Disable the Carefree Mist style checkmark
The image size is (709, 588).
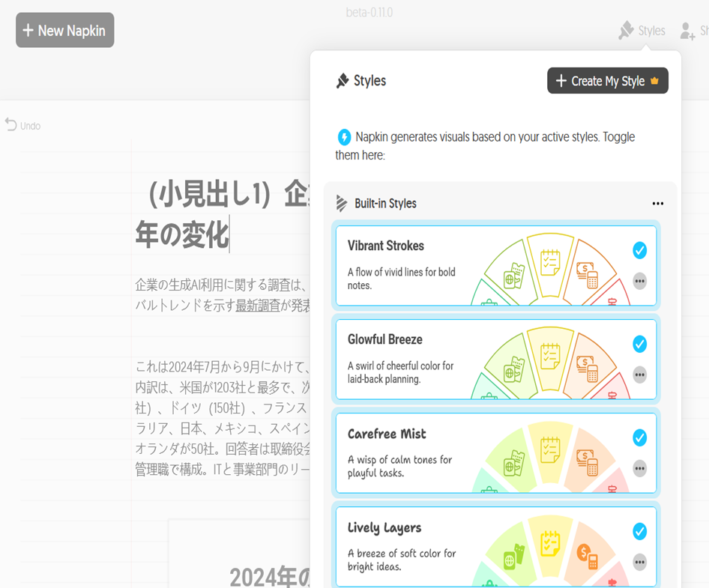pyautogui.click(x=639, y=437)
